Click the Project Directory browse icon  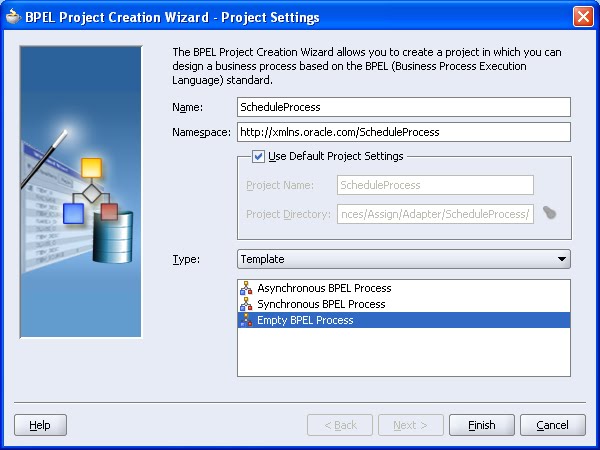(x=549, y=213)
